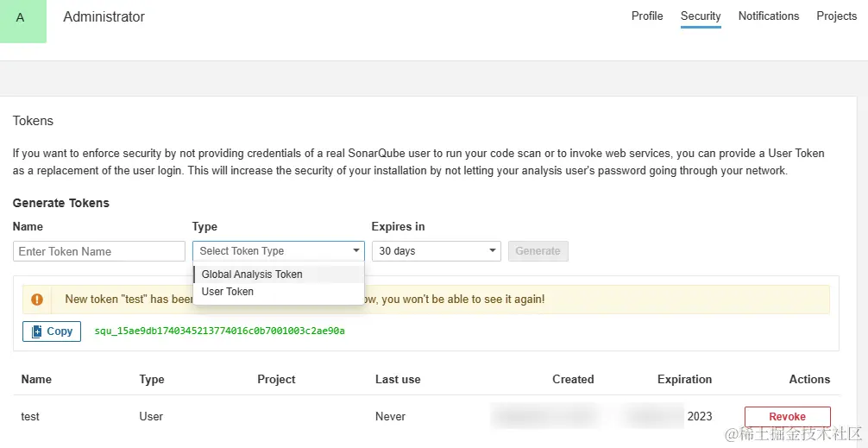The width and height of the screenshot is (868, 448).
Task: Open the Profile tab
Action: click(647, 16)
